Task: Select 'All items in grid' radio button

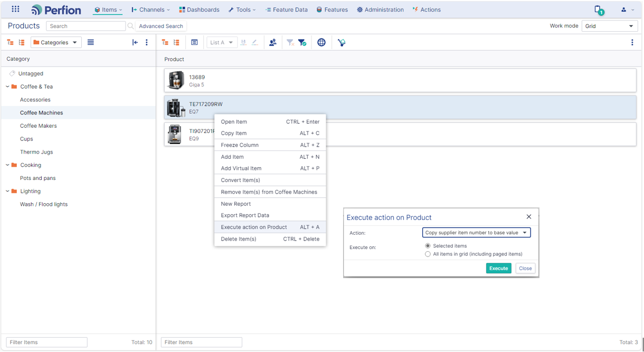Action: pos(428,254)
